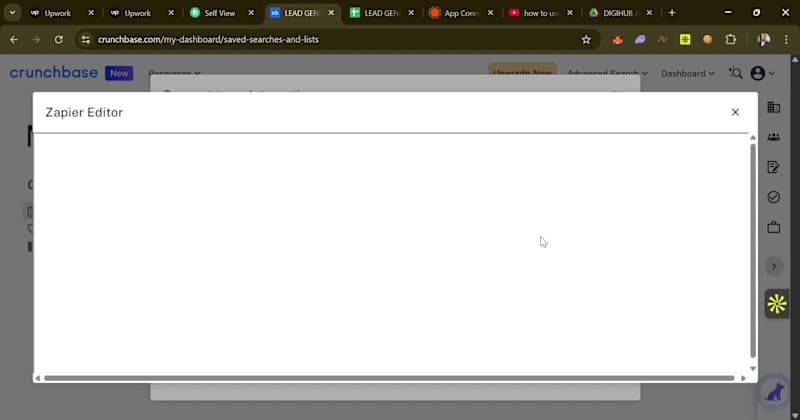Click the yellow square extension icon
This screenshot has width=800, height=420.
(x=685, y=39)
